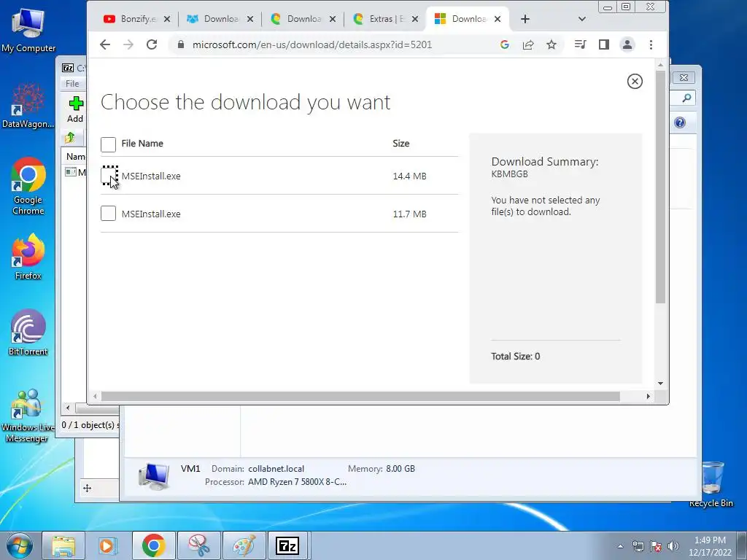Open the Recycle Bin

tap(711, 484)
